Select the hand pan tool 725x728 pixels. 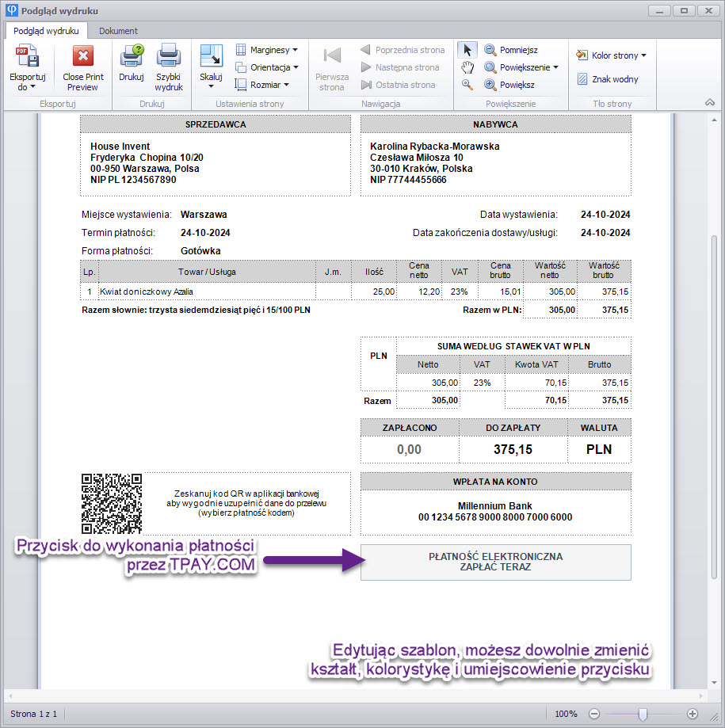click(x=467, y=67)
